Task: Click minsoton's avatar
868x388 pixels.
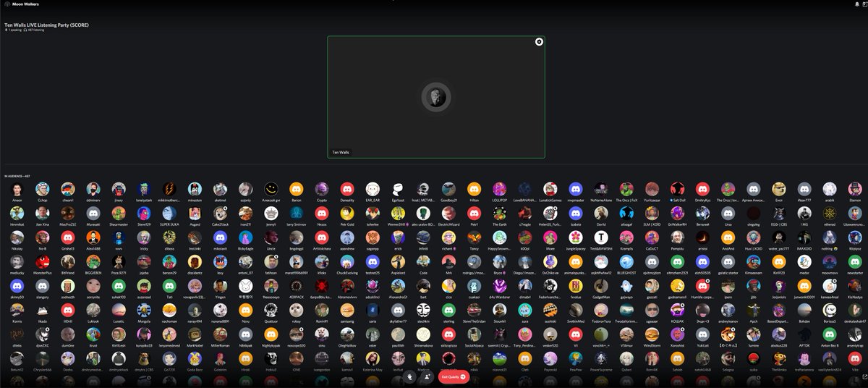Action: 195,189
